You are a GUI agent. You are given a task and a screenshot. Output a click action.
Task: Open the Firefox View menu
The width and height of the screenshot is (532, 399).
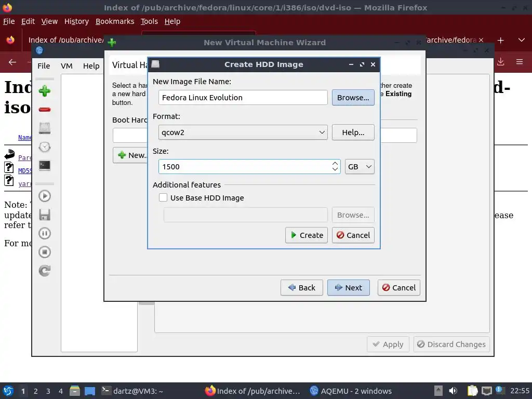point(49,21)
